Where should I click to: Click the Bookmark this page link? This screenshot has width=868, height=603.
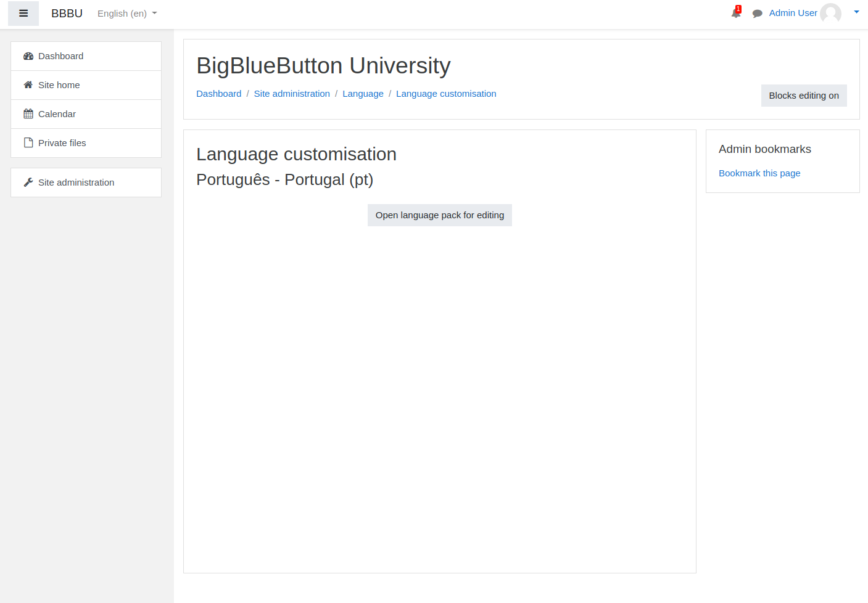click(x=759, y=173)
